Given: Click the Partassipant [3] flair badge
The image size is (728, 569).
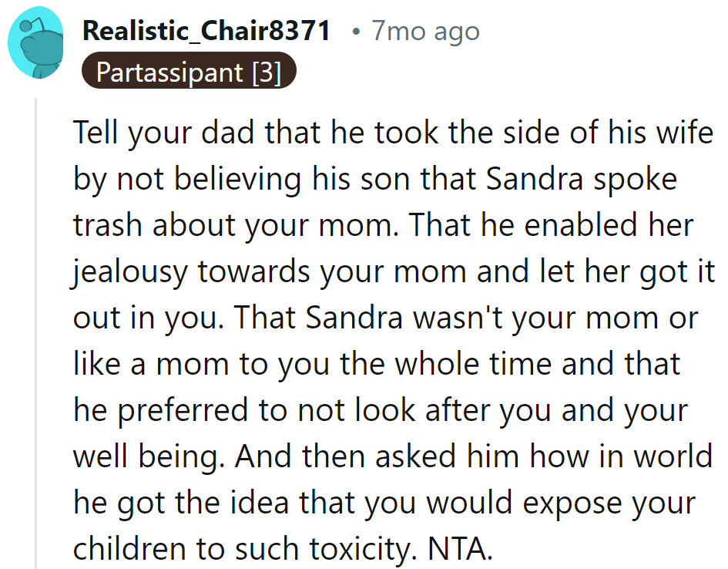Looking at the screenshot, I should pyautogui.click(x=188, y=72).
